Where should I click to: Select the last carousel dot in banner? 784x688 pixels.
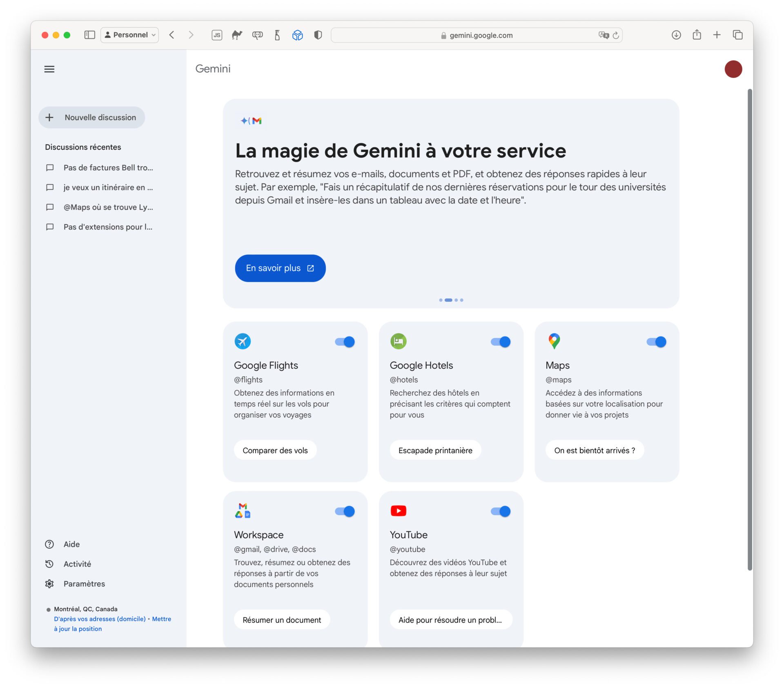tap(461, 300)
